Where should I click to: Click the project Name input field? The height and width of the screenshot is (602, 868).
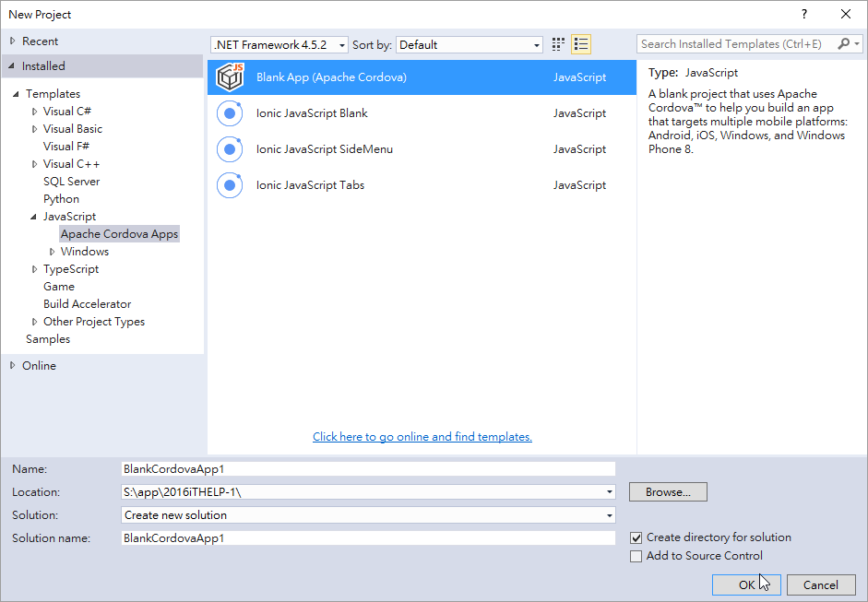(368, 469)
